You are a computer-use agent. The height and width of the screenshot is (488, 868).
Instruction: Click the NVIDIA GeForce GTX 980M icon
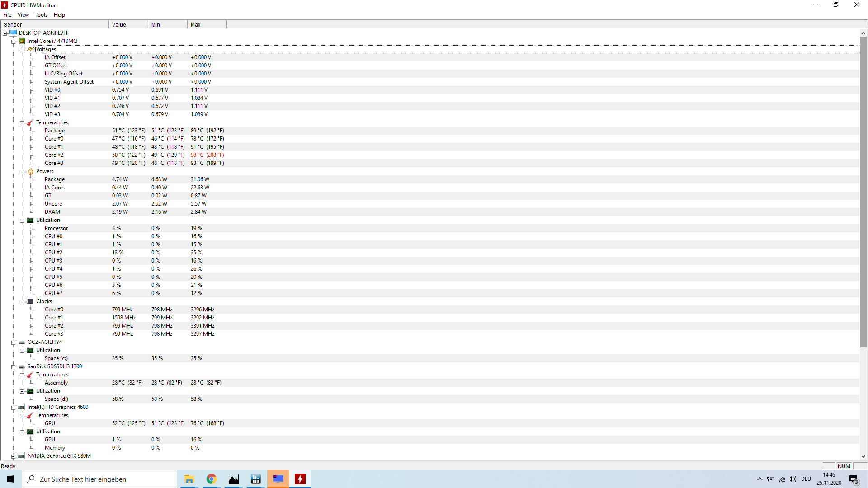coord(22,456)
